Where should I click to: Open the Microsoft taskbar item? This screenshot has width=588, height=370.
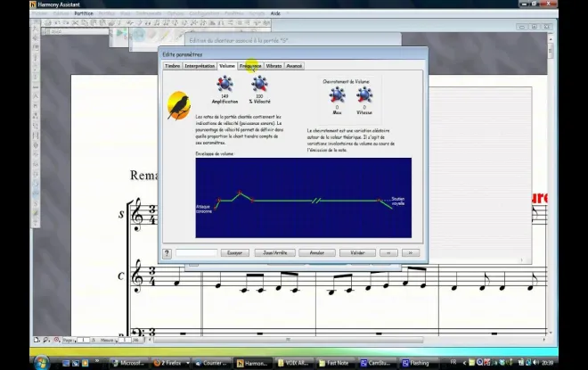click(128, 363)
